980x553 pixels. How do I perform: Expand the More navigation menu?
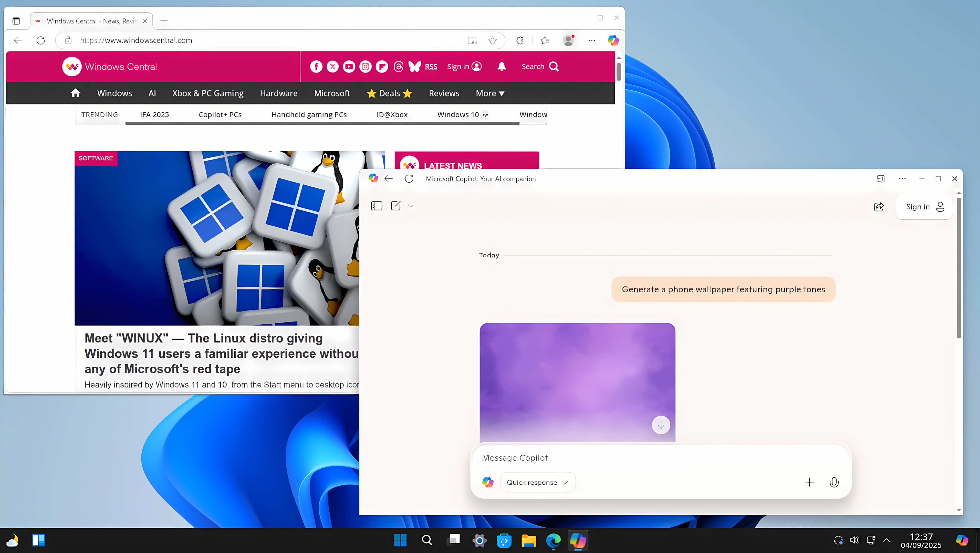(490, 93)
